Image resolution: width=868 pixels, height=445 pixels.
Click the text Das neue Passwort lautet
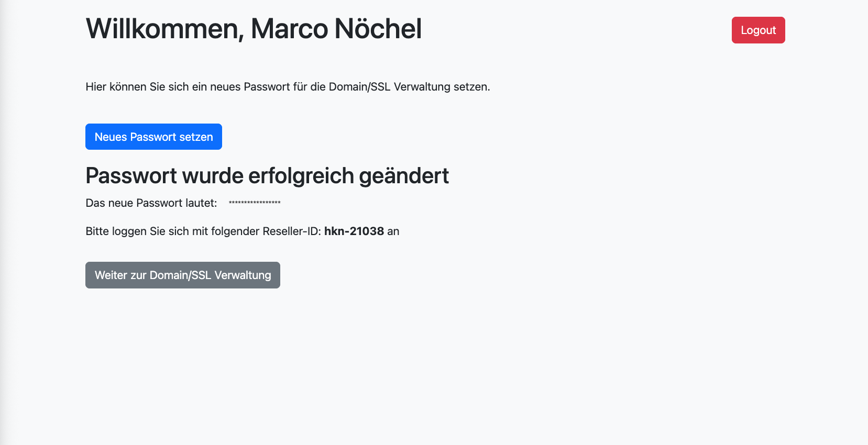coord(151,203)
